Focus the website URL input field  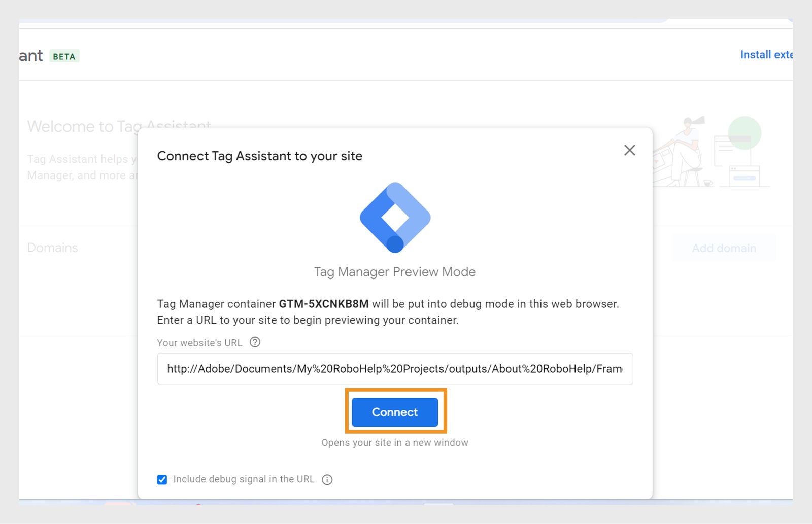click(x=395, y=369)
